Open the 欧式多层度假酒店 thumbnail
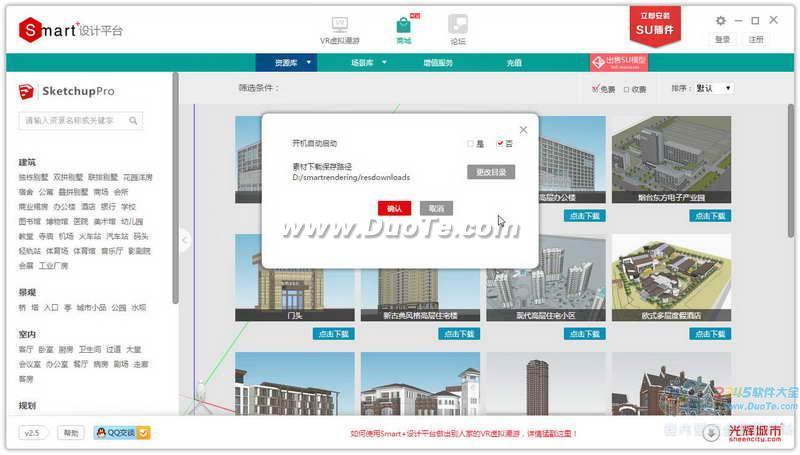 (x=671, y=277)
